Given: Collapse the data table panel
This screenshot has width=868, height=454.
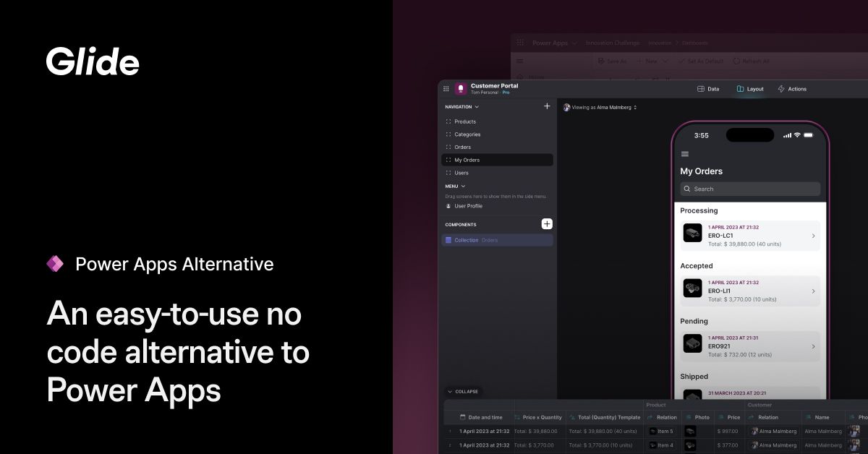Looking at the screenshot, I should [463, 392].
